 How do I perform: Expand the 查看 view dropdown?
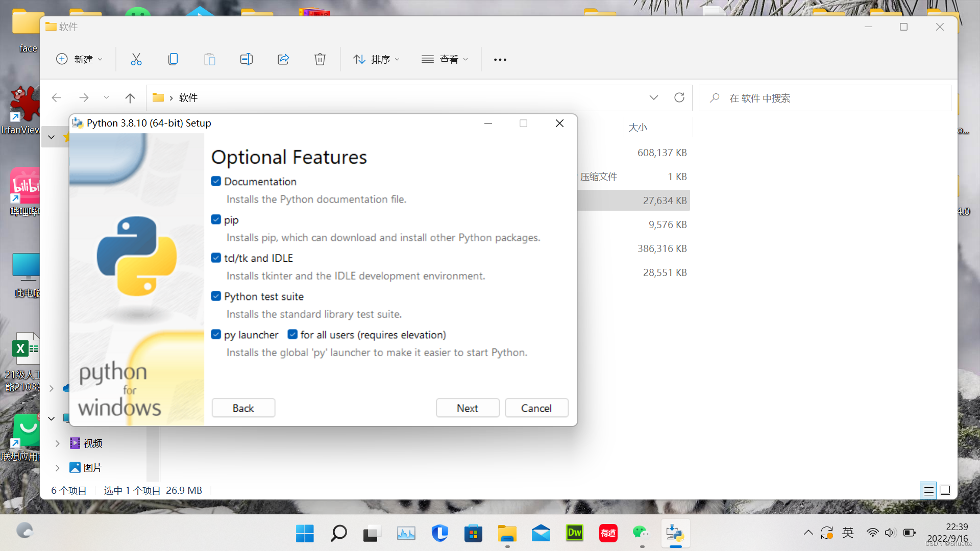[x=445, y=59]
